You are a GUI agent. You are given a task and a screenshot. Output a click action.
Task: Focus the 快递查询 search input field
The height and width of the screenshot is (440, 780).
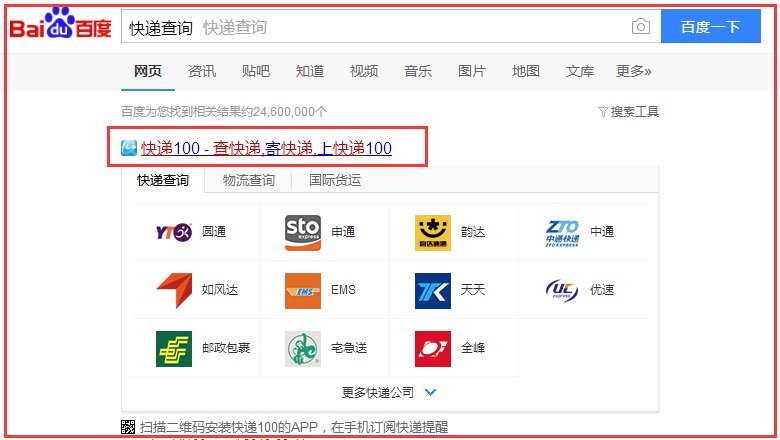coord(391,26)
